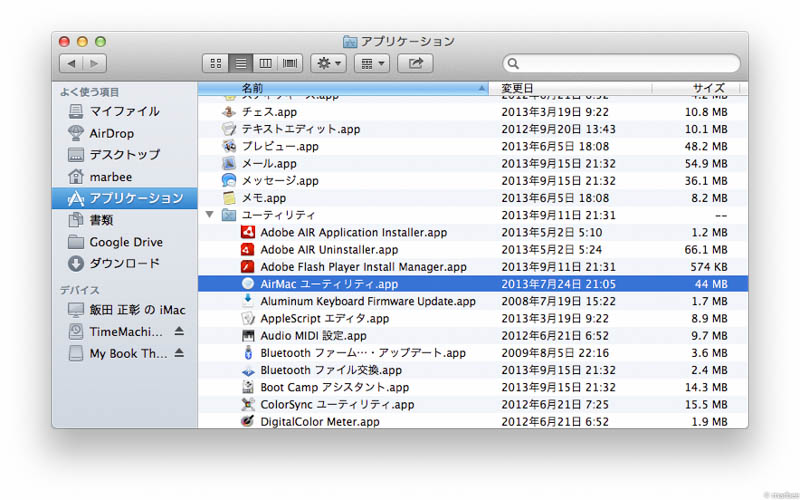Select the テキストエディット.app icon

(x=229, y=129)
